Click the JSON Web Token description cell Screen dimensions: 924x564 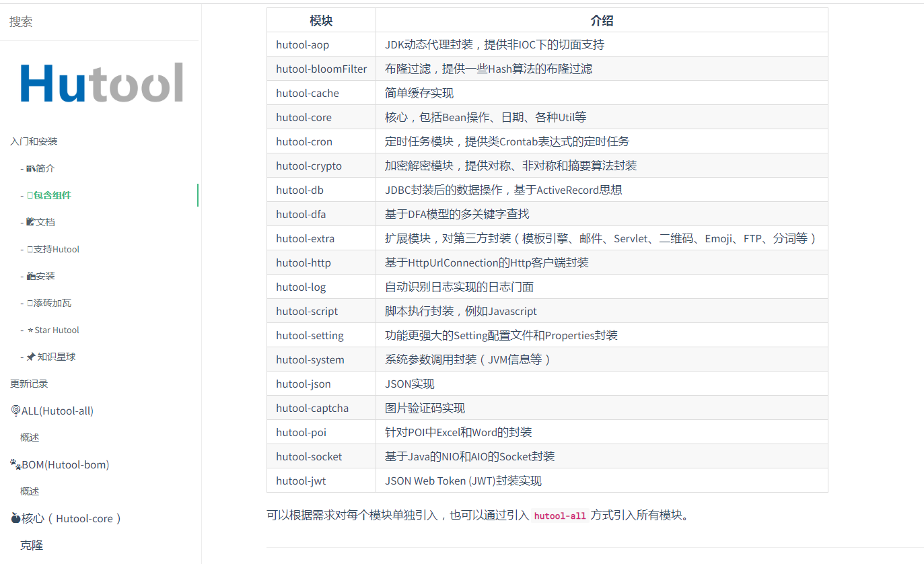tap(602, 481)
